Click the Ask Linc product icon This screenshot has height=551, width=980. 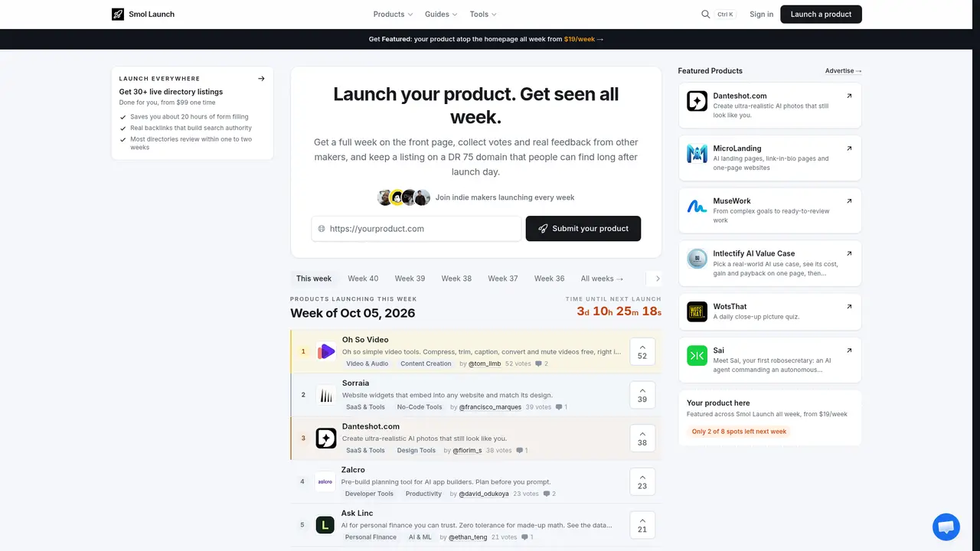(x=325, y=525)
